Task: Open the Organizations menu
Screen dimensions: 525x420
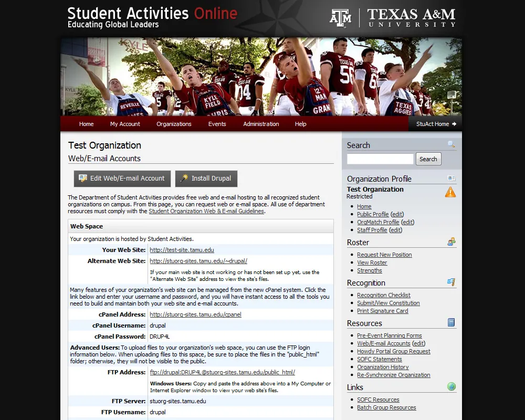Action: [x=174, y=124]
